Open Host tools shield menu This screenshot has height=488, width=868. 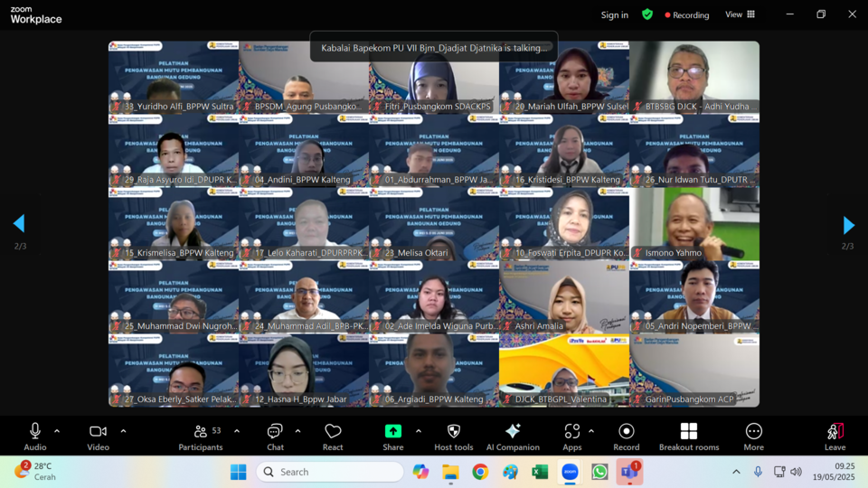tap(453, 436)
